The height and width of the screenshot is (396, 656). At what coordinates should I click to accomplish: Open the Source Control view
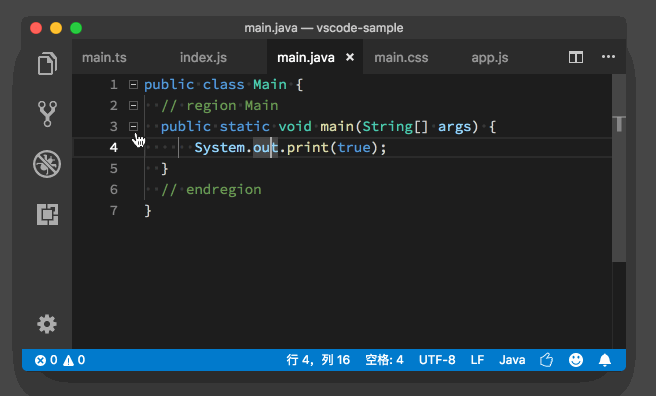coord(47,113)
